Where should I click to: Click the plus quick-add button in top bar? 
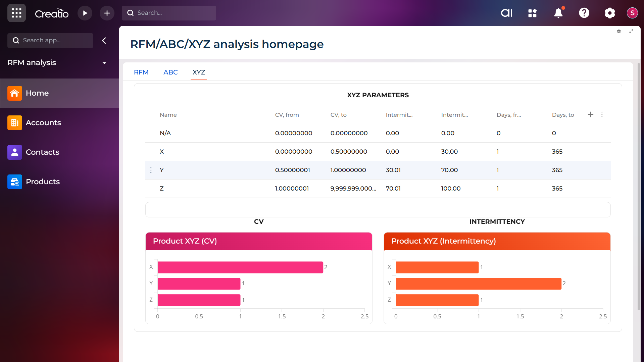[107, 13]
